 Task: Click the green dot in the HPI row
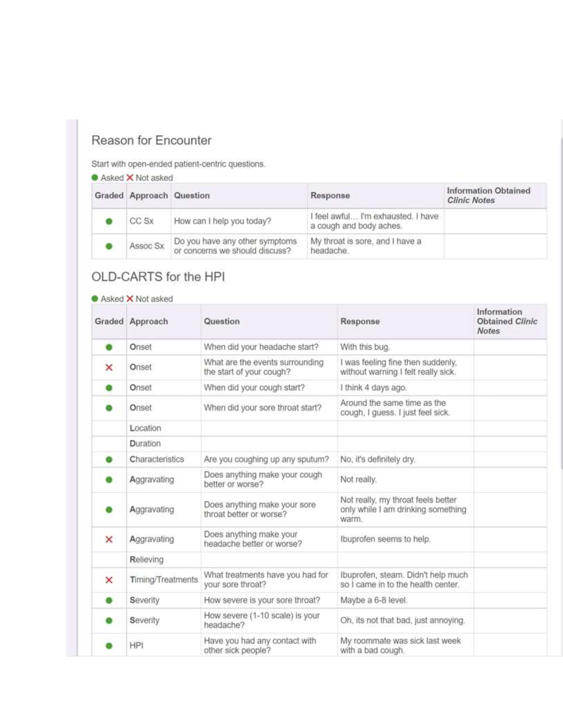[109, 646]
